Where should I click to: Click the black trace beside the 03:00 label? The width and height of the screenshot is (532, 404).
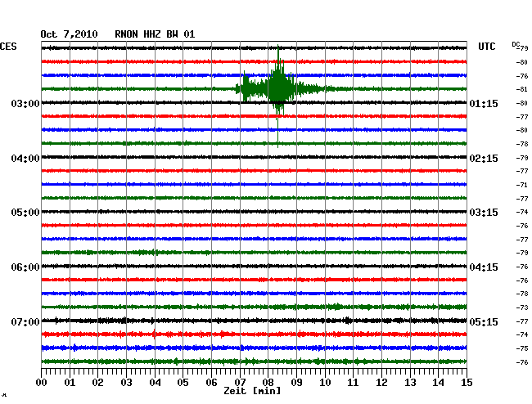coord(254,103)
